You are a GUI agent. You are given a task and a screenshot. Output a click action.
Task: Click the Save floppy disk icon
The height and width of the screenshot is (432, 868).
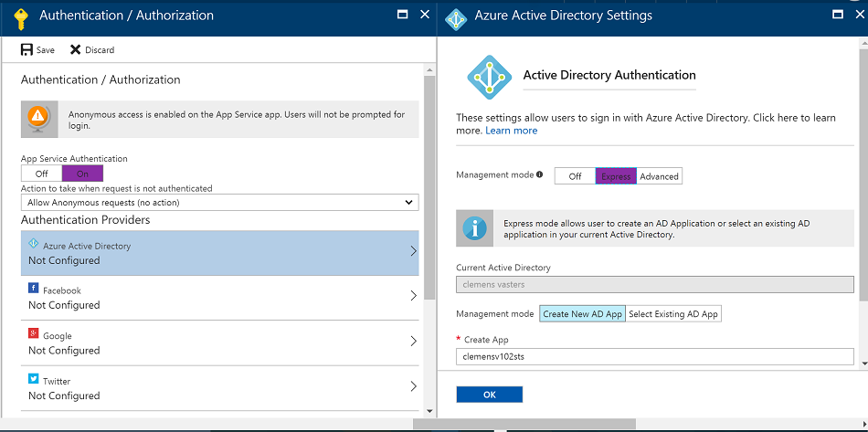point(26,50)
